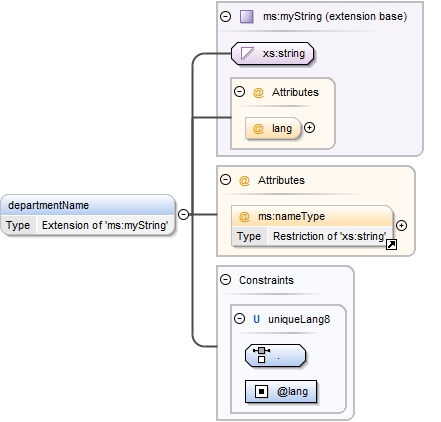441x422 pixels.
Task: Collapse the Constraints group
Action: 226,279
